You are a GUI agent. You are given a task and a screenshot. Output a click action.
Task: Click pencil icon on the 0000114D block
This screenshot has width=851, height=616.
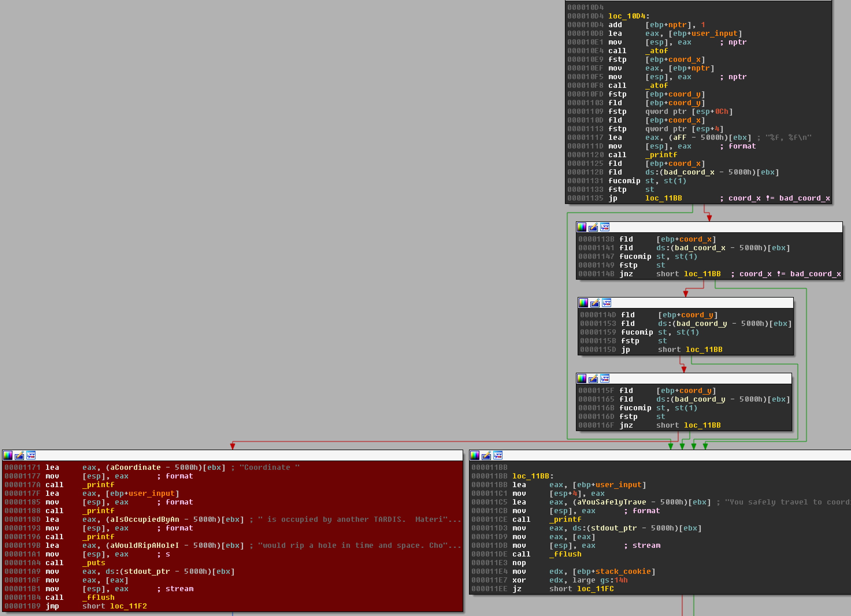[x=595, y=303]
